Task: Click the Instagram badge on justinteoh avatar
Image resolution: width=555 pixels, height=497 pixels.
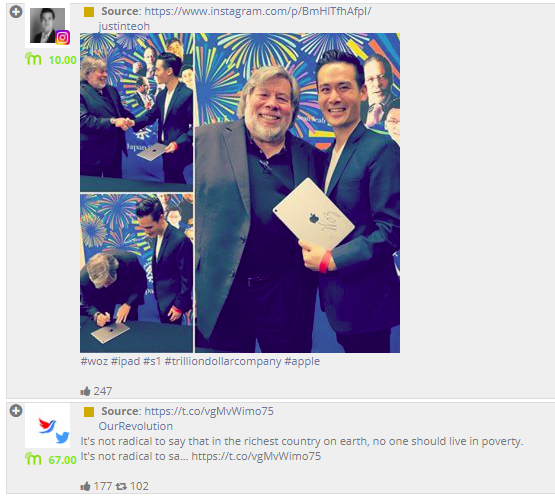Action: 63,38
